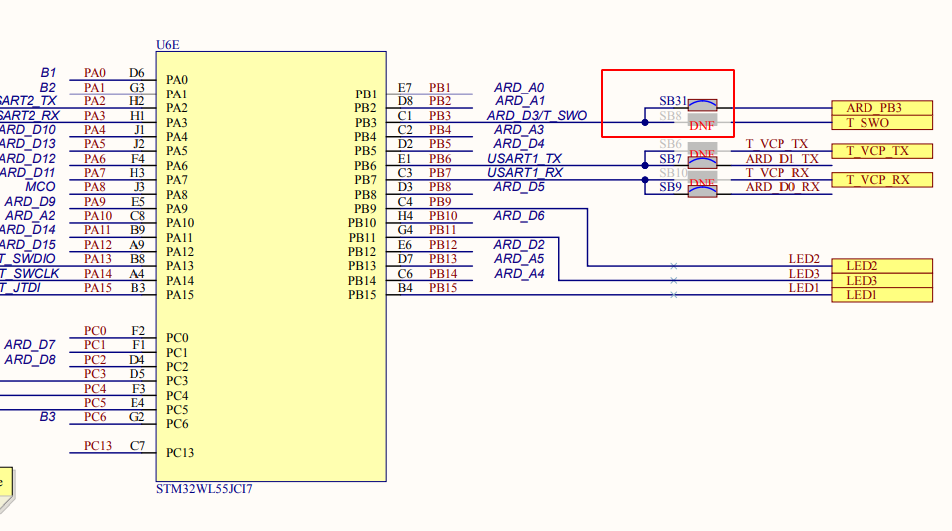Click the T_JTDI net label
Screen dimensions: 952x531
tap(20, 288)
